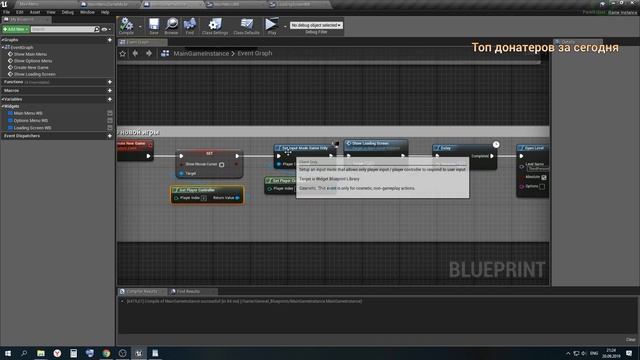Save the blueprint using the Save icon
The width and height of the screenshot is (640, 360).
pos(153,26)
